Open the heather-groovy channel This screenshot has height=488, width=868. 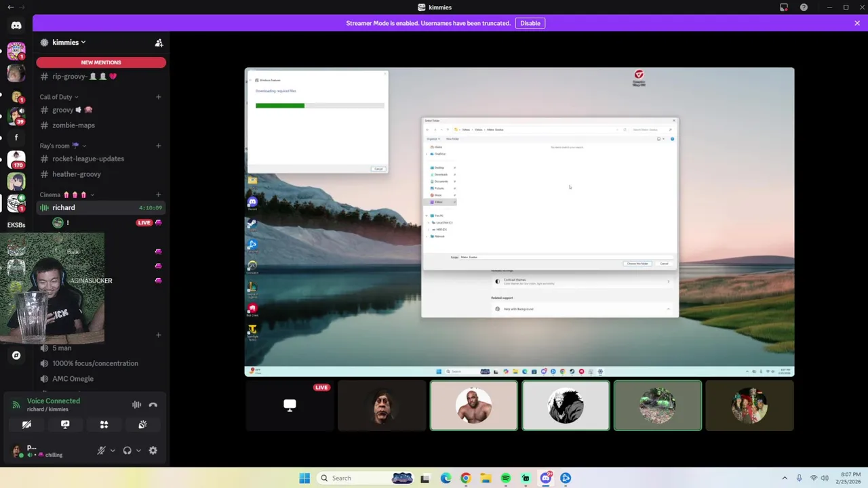click(101, 174)
